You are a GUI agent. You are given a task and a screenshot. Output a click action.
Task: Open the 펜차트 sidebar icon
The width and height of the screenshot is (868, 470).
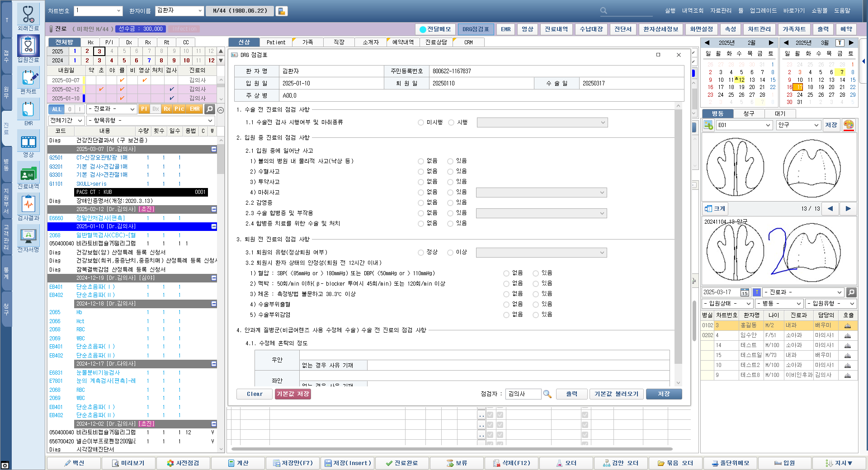point(28,78)
